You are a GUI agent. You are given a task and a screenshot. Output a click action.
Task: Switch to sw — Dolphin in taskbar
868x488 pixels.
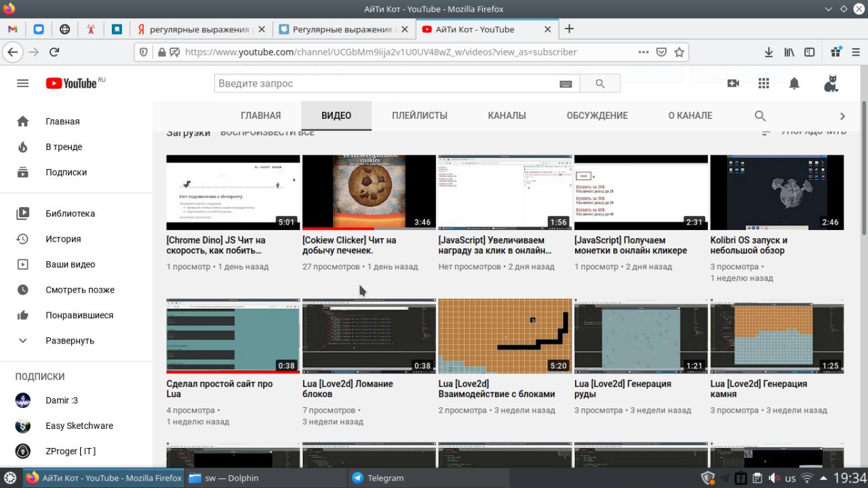[265, 478]
